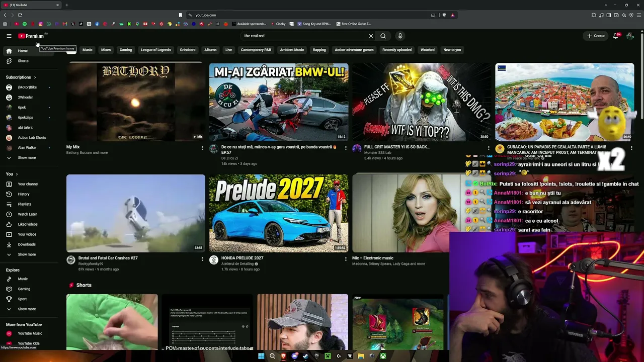The height and width of the screenshot is (362, 644).
Task: Click the Create button
Action: coord(596,36)
